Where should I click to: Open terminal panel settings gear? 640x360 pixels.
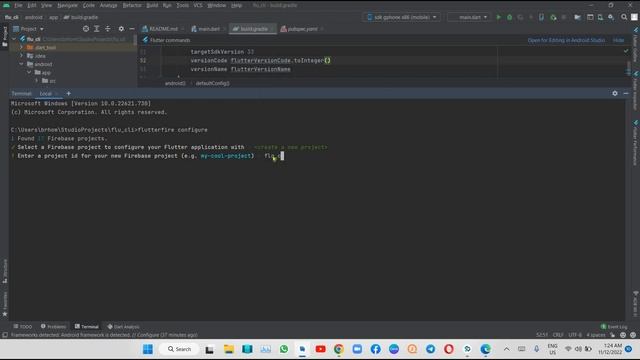pos(615,93)
